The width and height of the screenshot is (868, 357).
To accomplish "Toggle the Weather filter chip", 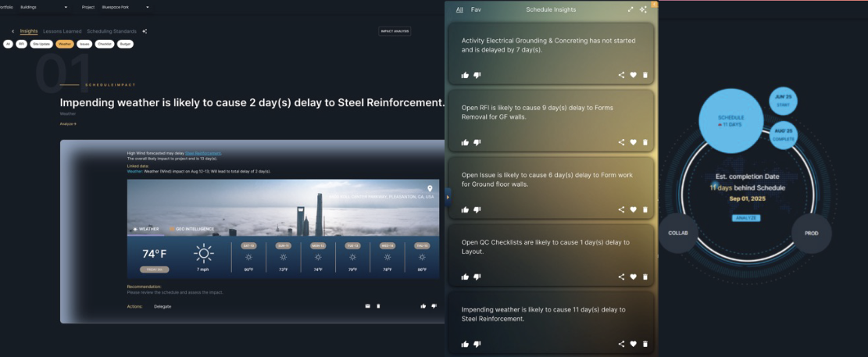I will point(65,44).
